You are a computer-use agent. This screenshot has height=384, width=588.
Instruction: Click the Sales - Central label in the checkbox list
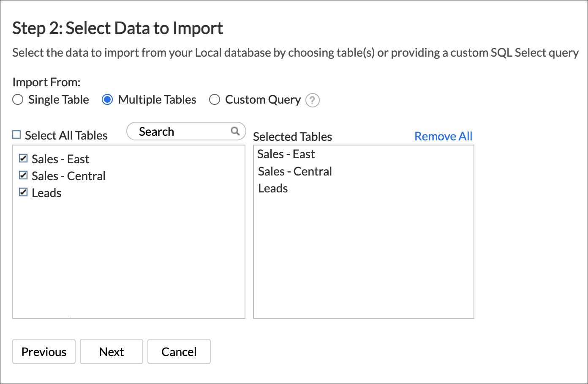(68, 176)
